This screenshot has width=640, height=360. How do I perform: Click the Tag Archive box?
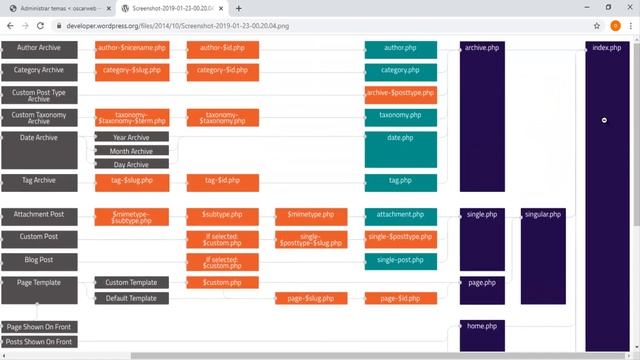[x=39, y=183]
